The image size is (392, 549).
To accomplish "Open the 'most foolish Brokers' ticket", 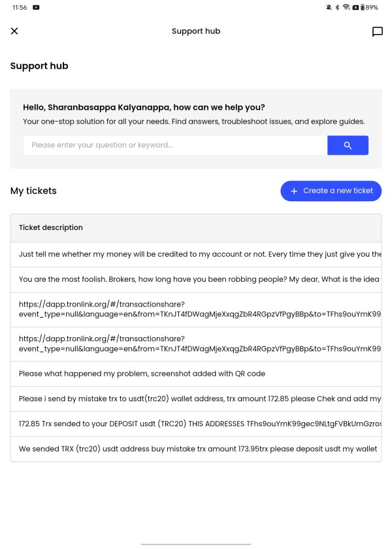I will (196, 279).
